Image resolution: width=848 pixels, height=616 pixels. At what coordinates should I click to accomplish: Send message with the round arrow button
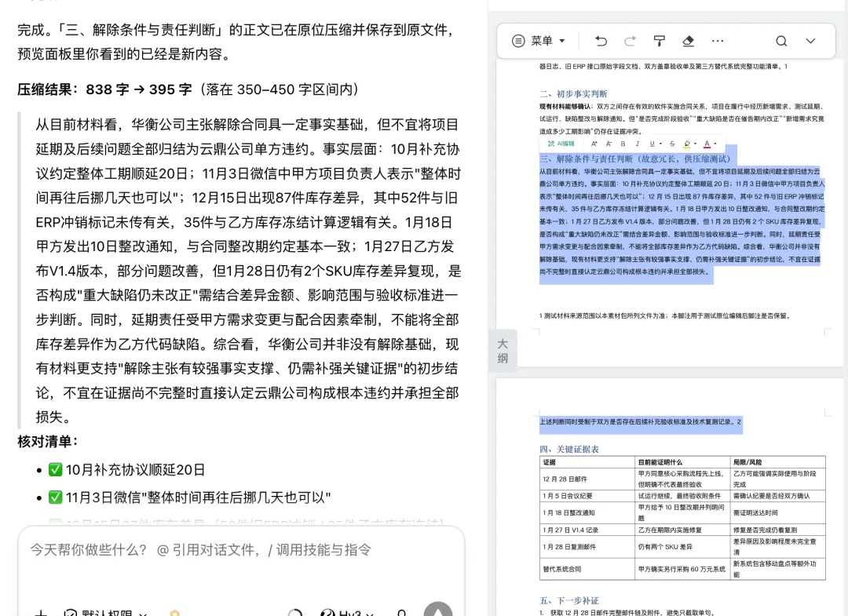pyautogui.click(x=438, y=611)
